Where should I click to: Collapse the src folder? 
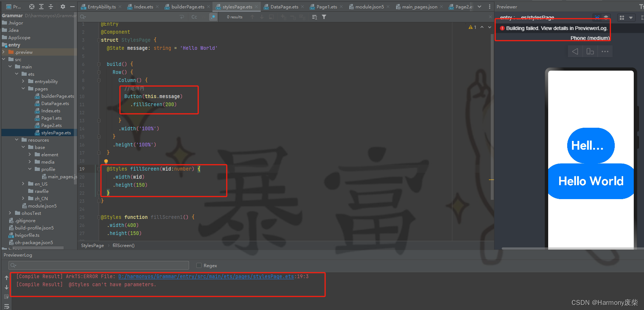point(4,59)
